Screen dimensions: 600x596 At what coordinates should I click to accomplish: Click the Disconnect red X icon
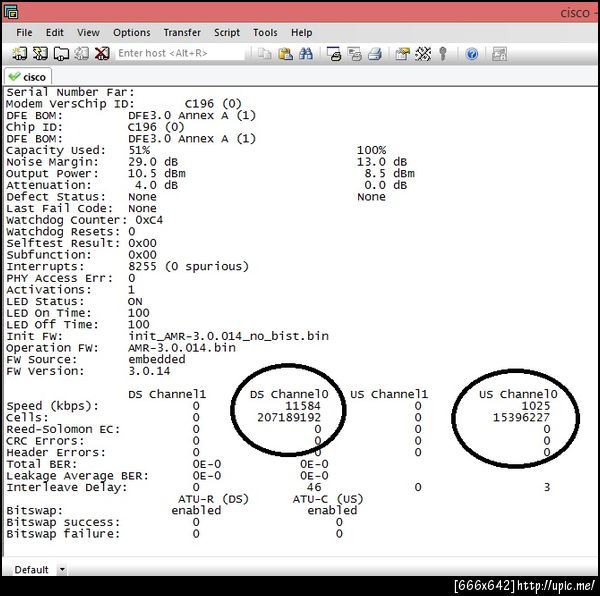102,54
